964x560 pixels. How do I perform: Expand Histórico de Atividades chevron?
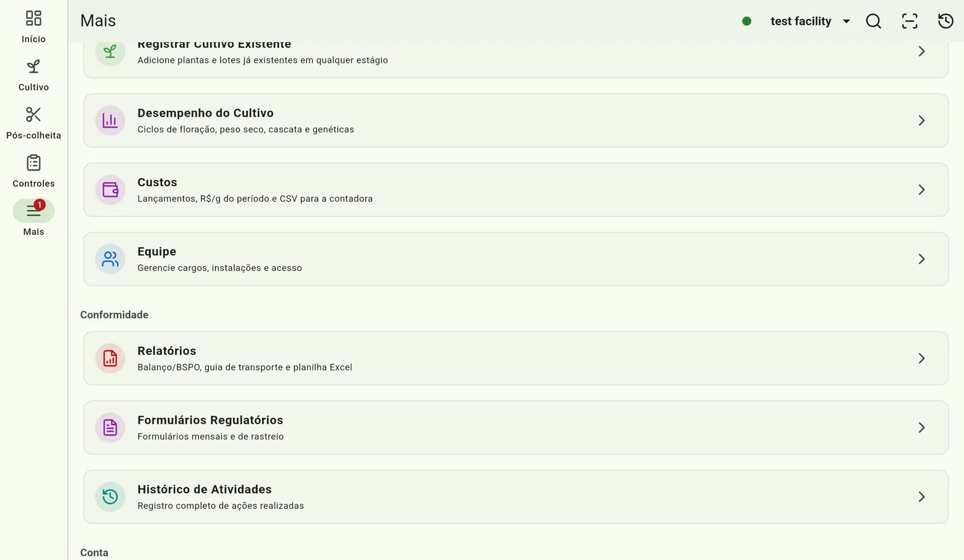922,497
